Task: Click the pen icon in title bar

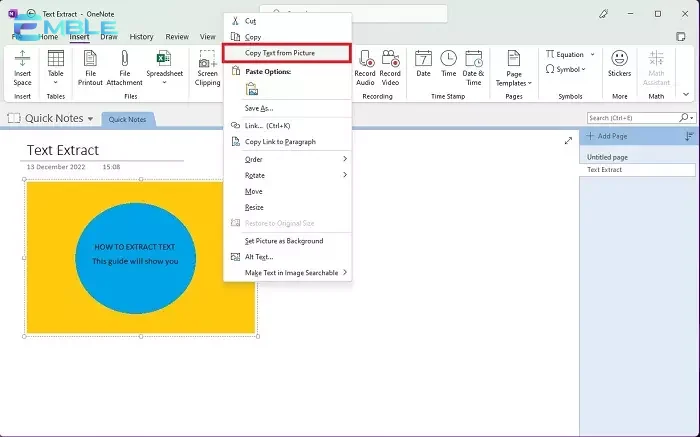Action: point(603,14)
